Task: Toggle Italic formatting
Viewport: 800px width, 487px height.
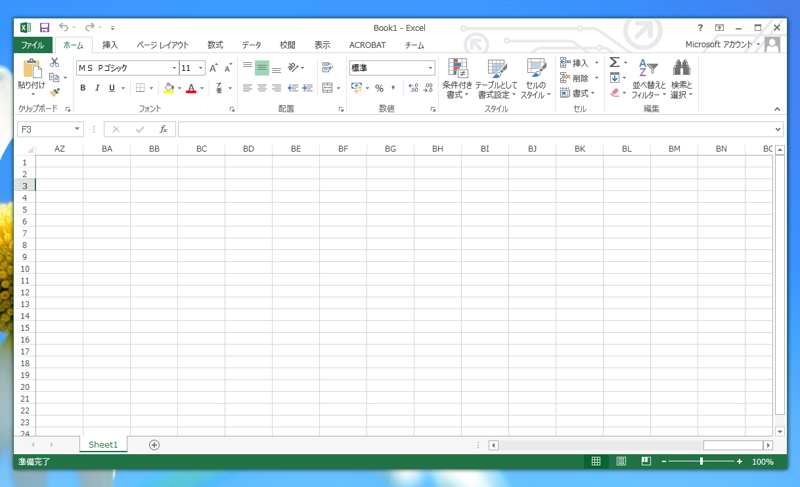Action: (97, 88)
